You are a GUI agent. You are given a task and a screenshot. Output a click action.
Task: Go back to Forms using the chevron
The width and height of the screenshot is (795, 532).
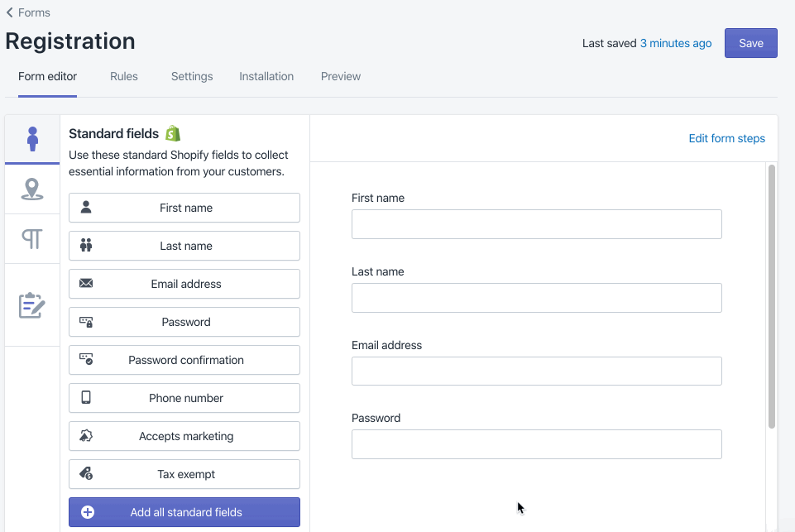(10, 12)
